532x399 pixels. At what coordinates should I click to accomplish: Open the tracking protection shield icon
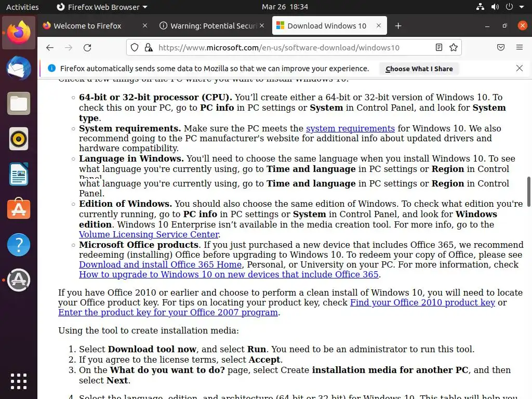click(x=135, y=47)
